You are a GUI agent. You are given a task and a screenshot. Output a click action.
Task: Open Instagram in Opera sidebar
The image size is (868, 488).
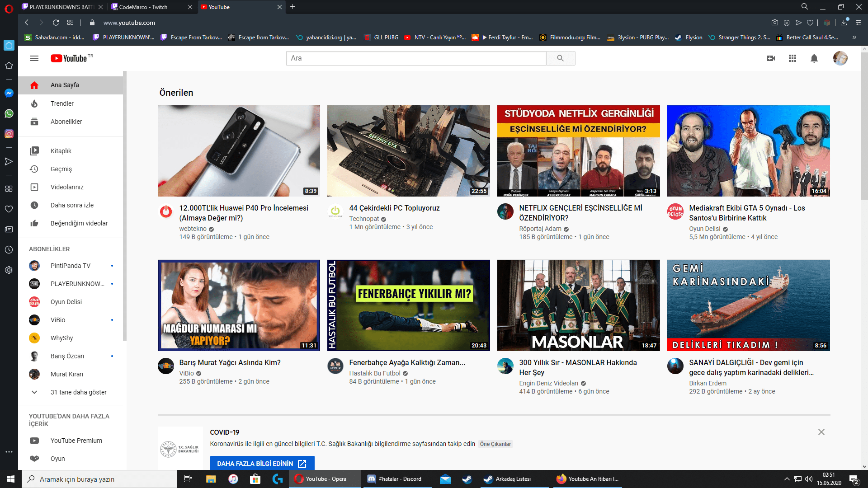(9, 134)
